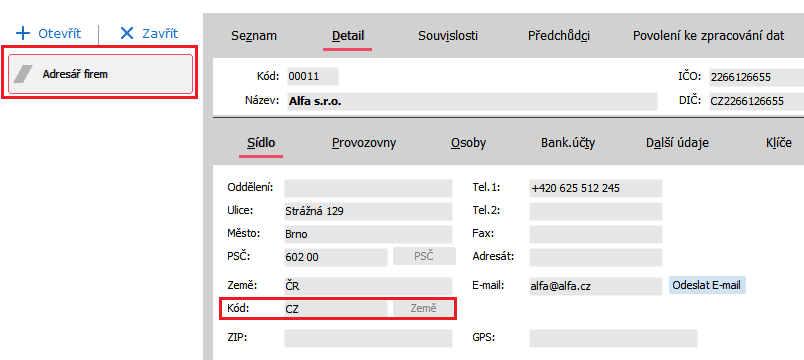
Task: Go to the Předchůdci tab
Action: (558, 36)
